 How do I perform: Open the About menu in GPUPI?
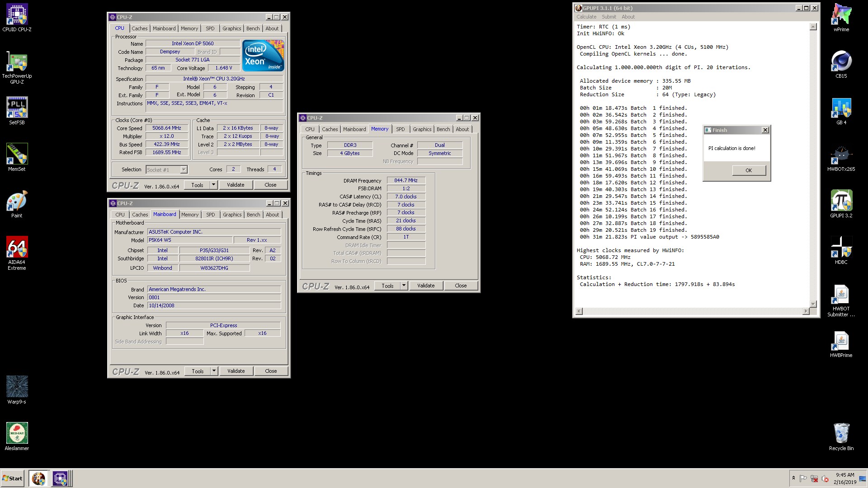coord(628,17)
